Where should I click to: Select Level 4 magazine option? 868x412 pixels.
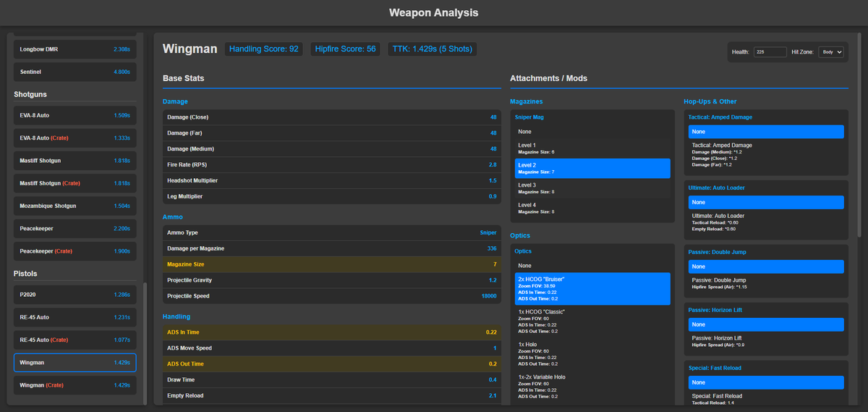tap(592, 208)
